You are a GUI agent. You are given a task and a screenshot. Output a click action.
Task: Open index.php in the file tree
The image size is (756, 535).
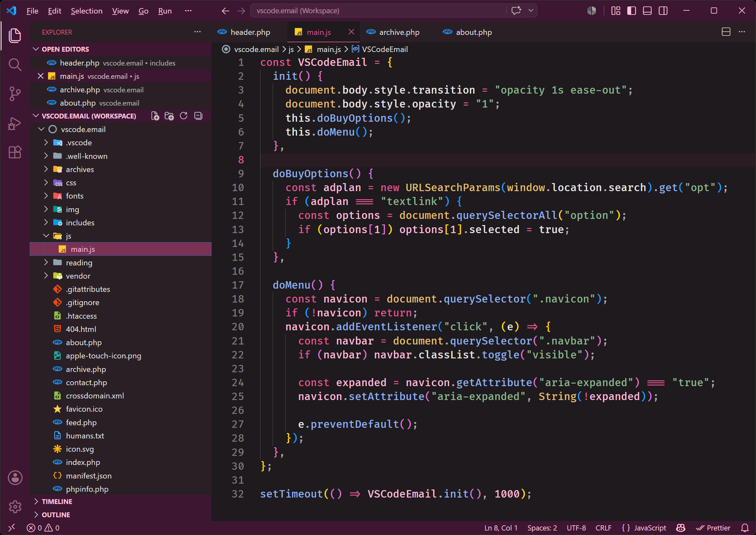120,462
